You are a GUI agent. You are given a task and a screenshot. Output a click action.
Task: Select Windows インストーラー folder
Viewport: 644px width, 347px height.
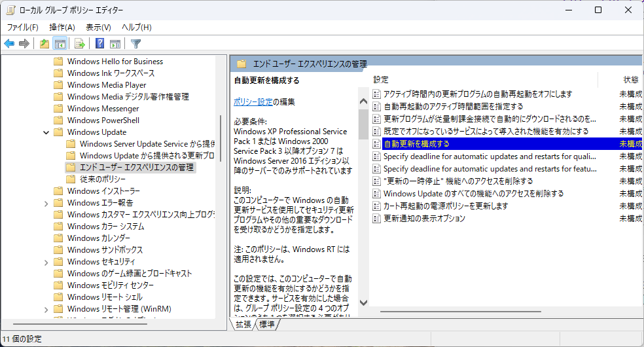click(103, 191)
